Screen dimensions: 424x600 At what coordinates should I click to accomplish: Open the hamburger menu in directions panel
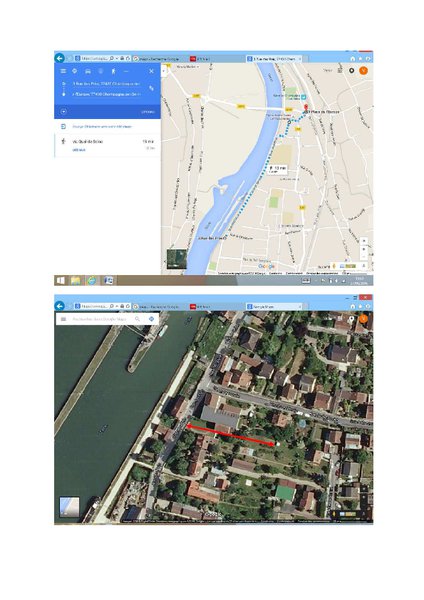(64, 71)
